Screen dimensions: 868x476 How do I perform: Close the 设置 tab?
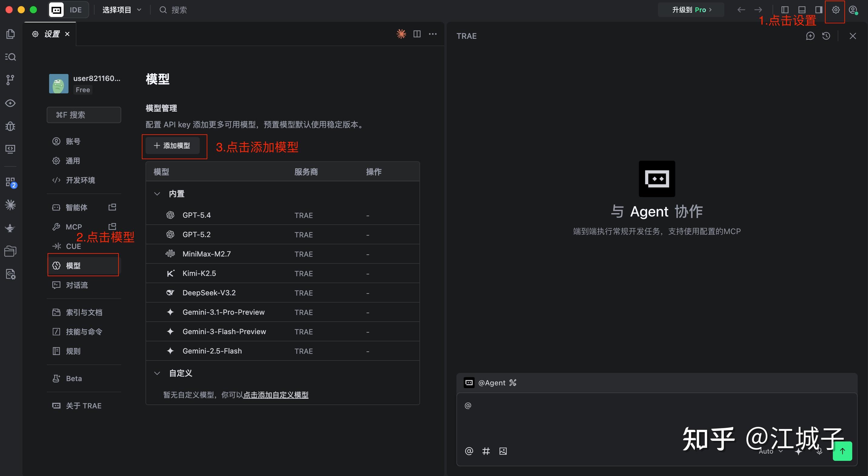[67, 34]
